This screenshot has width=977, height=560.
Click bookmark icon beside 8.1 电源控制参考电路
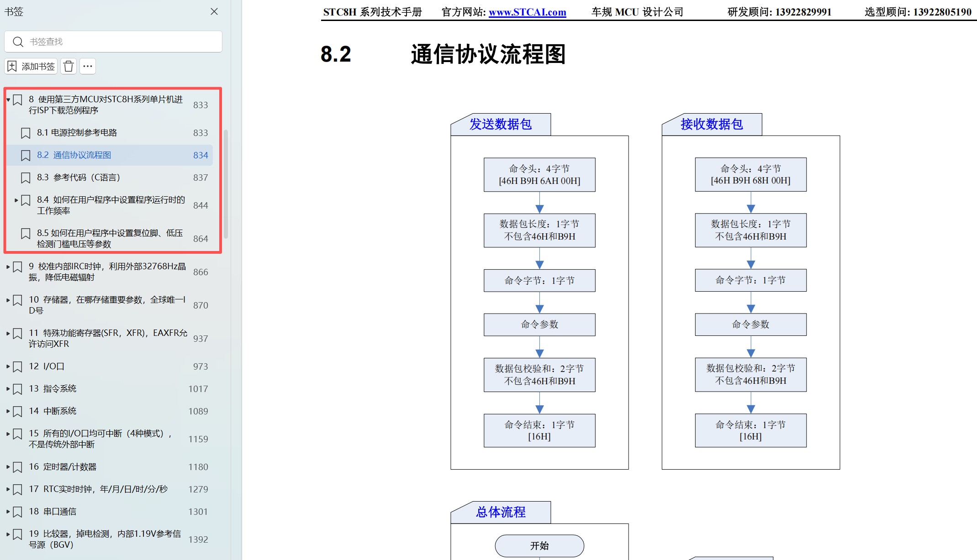point(26,133)
